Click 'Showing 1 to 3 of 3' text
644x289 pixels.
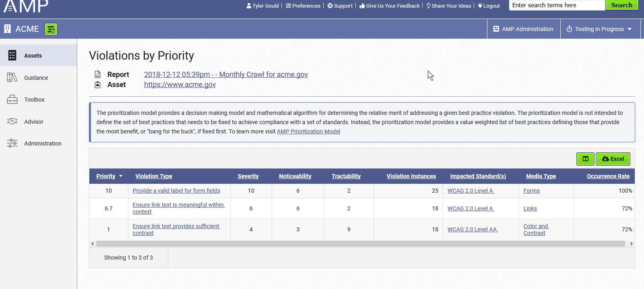[x=128, y=258]
